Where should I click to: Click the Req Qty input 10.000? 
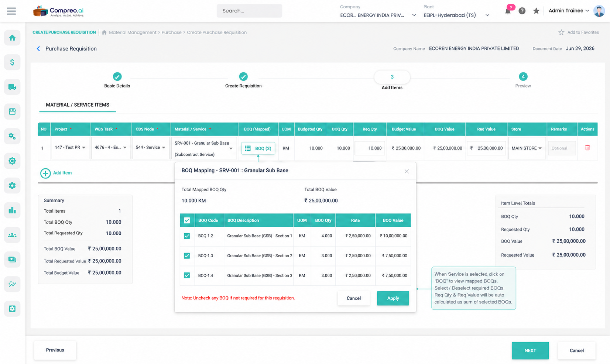370,148
